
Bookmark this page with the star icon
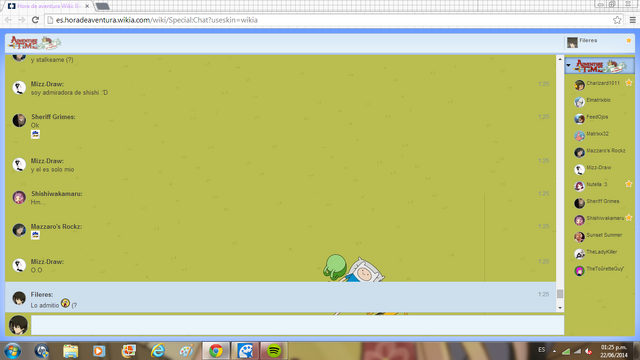pos(617,20)
